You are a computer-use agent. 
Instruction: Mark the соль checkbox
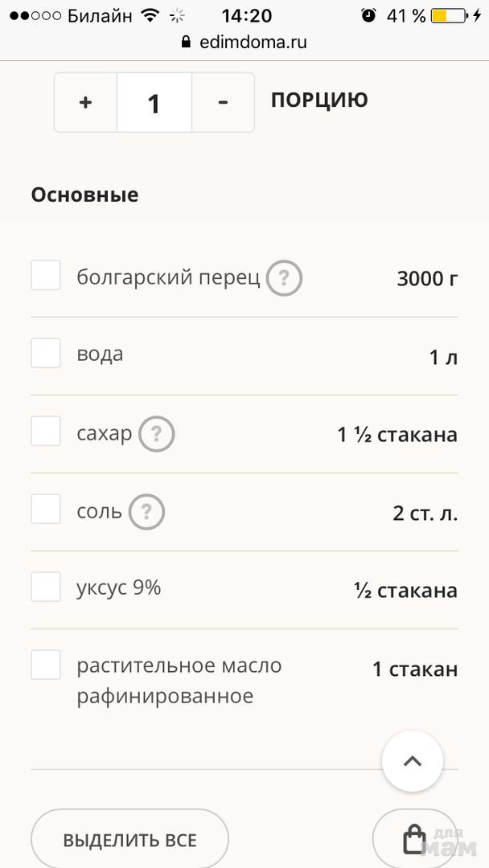coord(46,509)
